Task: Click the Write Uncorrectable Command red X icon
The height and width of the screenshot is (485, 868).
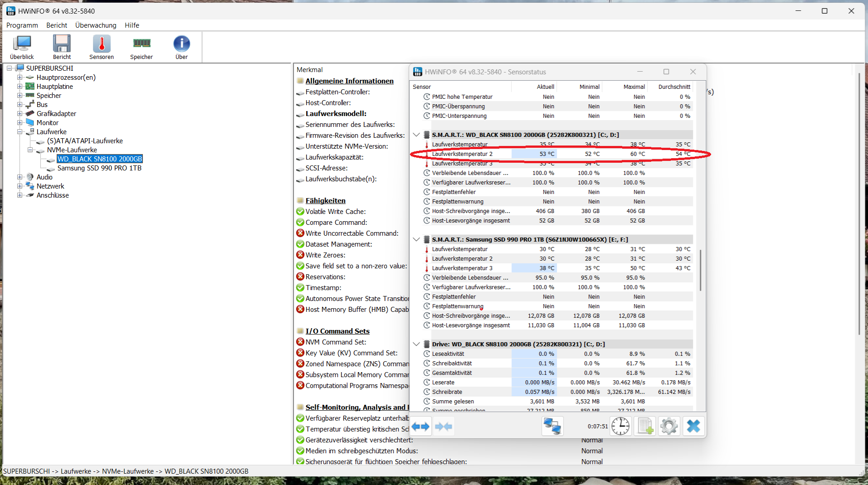Action: coord(300,233)
